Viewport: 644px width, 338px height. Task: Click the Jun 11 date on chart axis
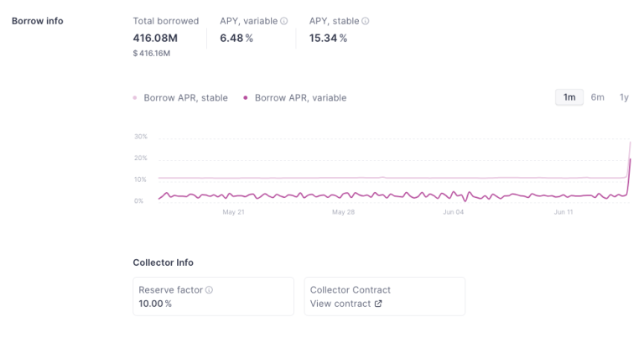563,212
